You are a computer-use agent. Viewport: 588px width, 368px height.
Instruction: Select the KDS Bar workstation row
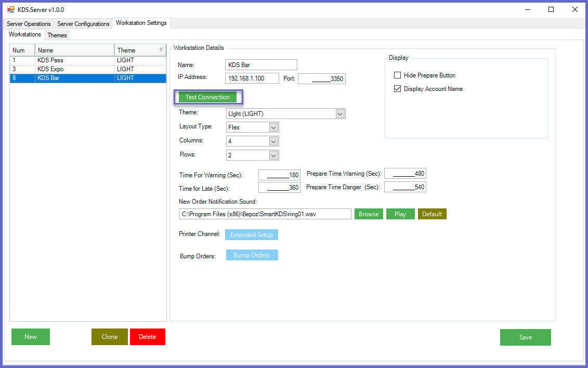[88, 78]
